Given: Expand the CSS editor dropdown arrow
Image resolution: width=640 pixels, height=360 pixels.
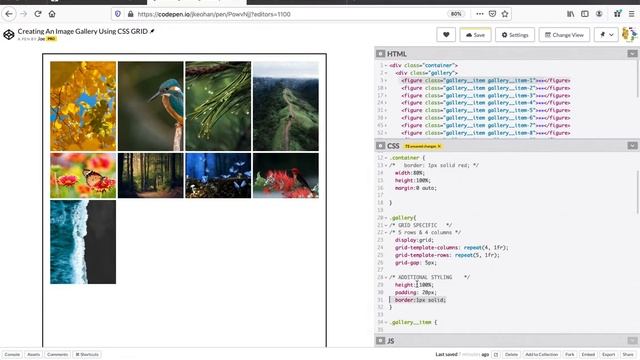Looking at the screenshot, I should coord(632,146).
